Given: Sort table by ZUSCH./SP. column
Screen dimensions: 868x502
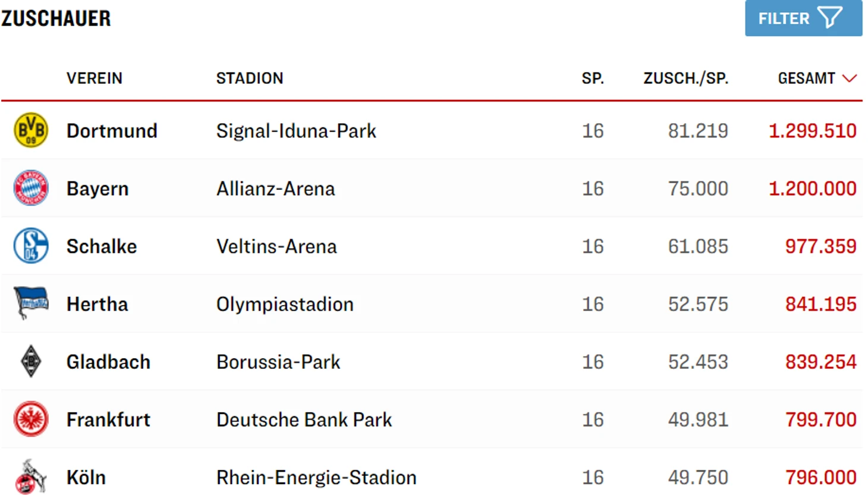Looking at the screenshot, I should [685, 79].
